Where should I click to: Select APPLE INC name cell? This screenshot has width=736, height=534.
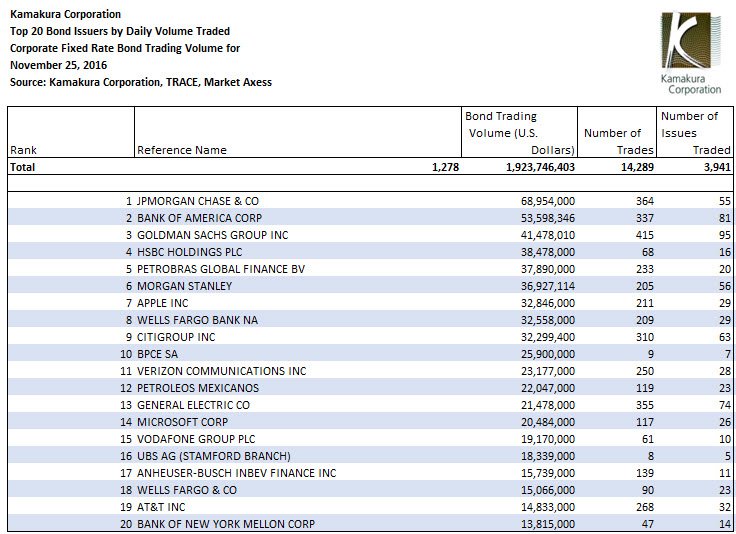pyautogui.click(x=162, y=303)
